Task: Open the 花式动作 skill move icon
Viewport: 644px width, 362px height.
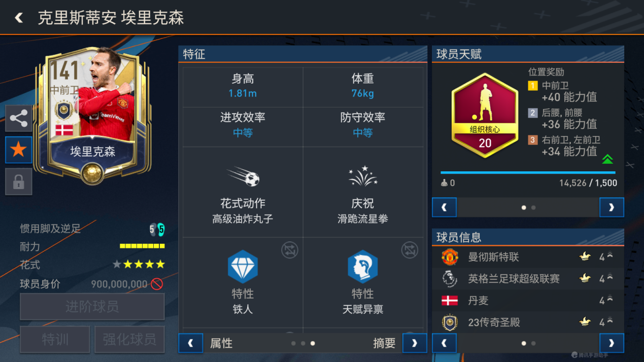Action: [243, 177]
